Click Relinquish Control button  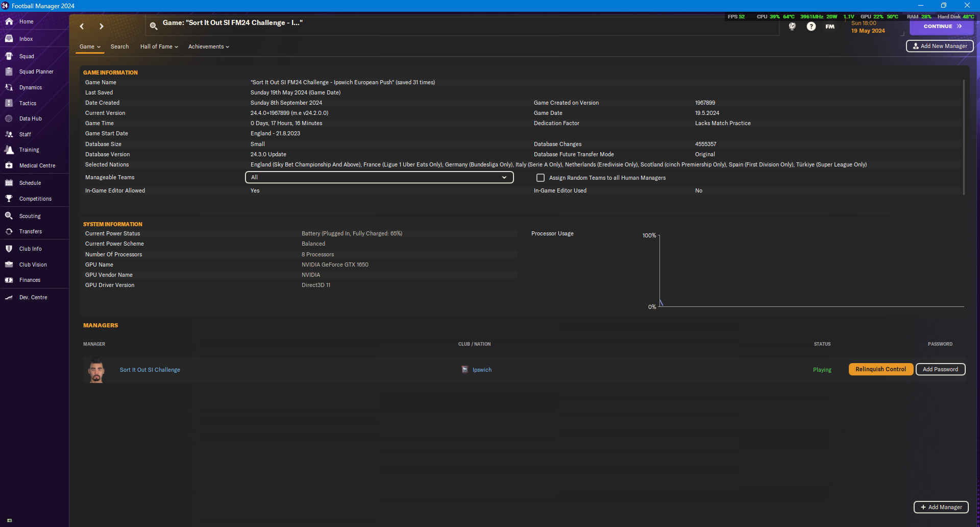click(880, 369)
